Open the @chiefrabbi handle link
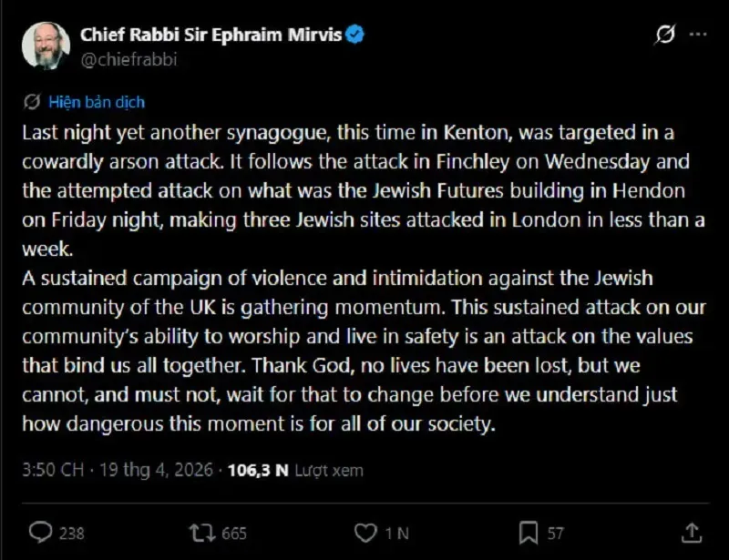729x560 pixels. click(129, 60)
